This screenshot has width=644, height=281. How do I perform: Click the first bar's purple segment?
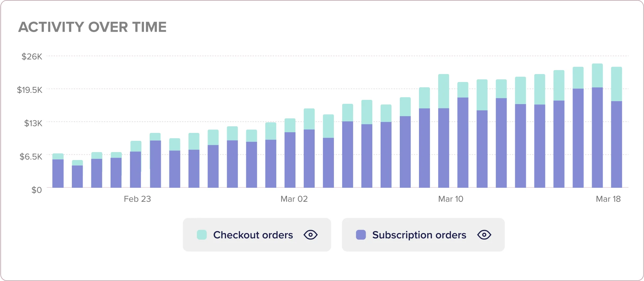tap(58, 174)
